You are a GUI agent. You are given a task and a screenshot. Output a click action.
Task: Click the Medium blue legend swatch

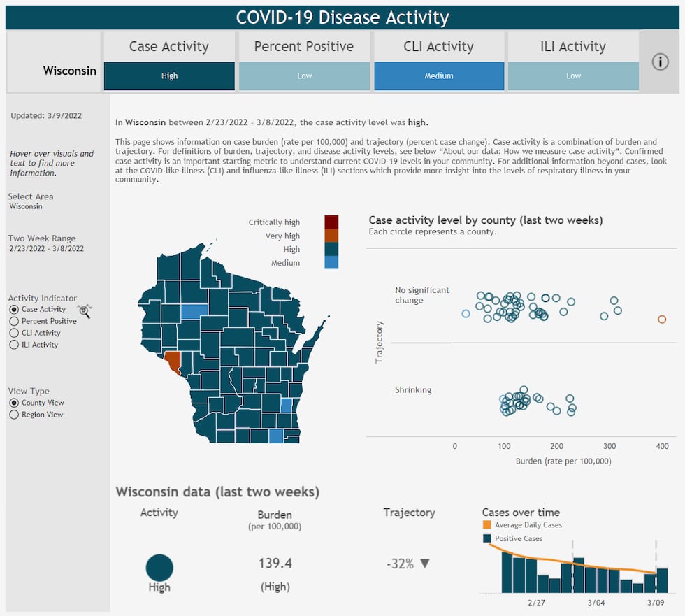tap(331, 262)
